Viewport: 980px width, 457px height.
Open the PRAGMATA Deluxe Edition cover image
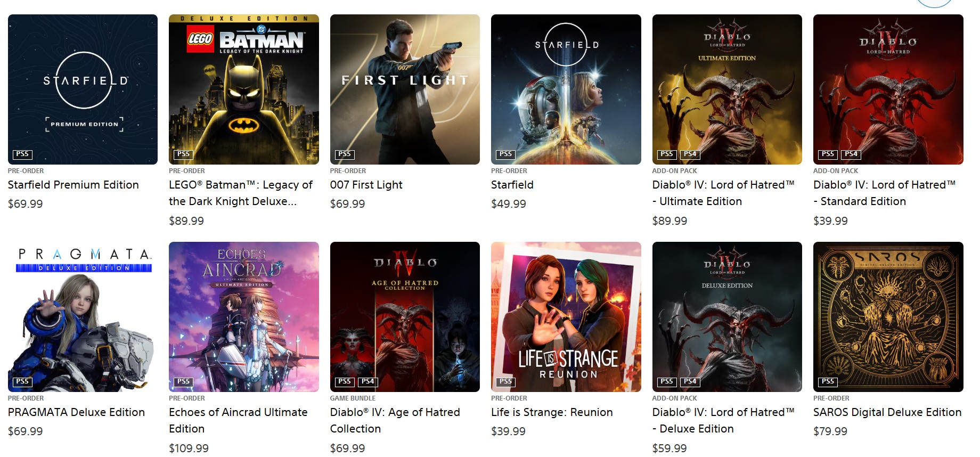(x=83, y=317)
